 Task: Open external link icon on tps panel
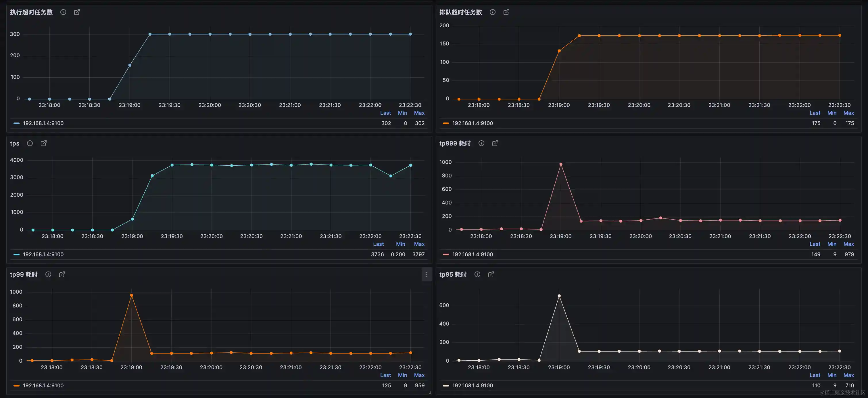44,143
